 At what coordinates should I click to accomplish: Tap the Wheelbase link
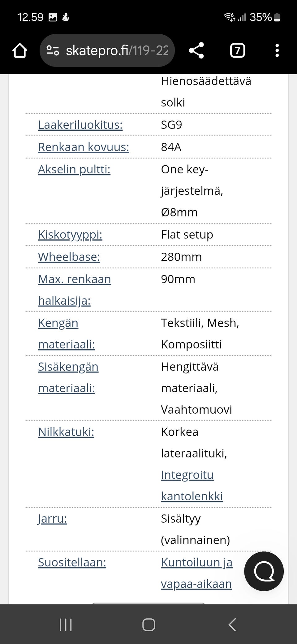click(x=69, y=257)
